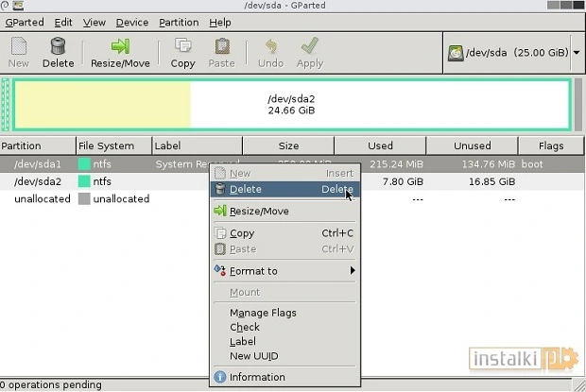Sort by the Unused column header
Screen dimensions: 586x392
(472, 145)
